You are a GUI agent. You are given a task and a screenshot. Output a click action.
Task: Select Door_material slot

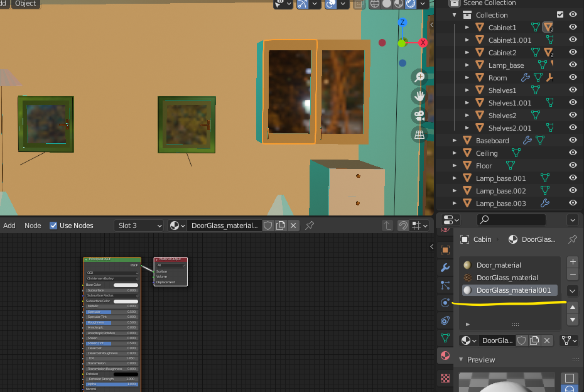(511, 265)
